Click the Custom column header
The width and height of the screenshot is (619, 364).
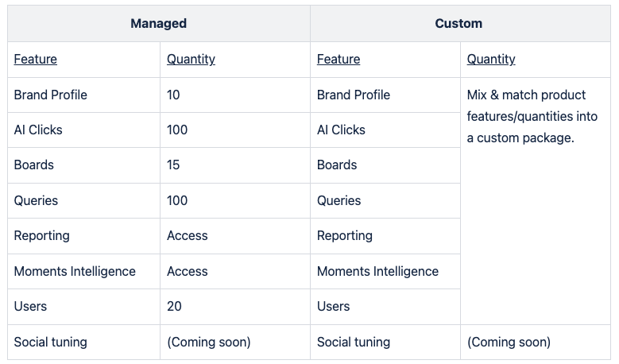(x=458, y=23)
